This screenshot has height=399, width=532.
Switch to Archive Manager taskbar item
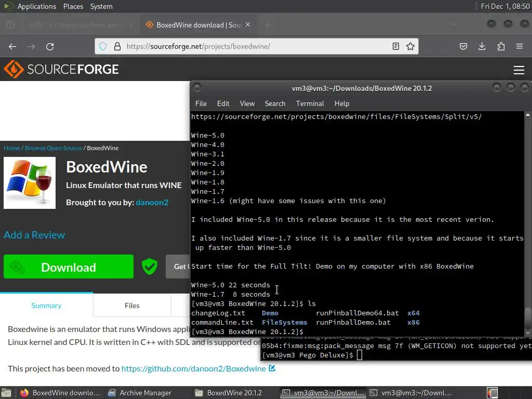pyautogui.click(x=140, y=393)
